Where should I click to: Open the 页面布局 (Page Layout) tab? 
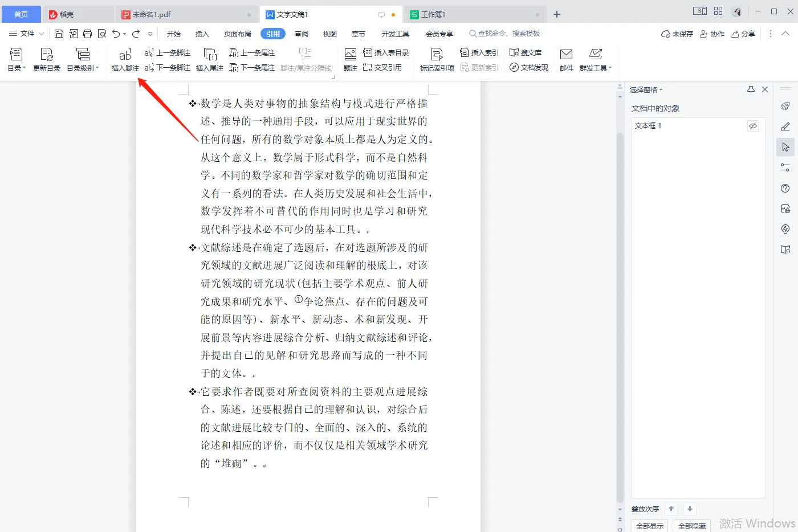[238, 34]
